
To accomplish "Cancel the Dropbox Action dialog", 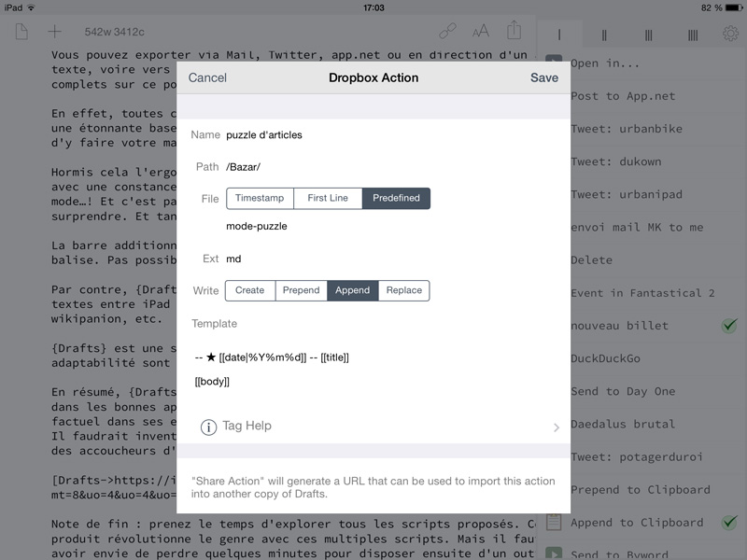I will [x=207, y=77].
